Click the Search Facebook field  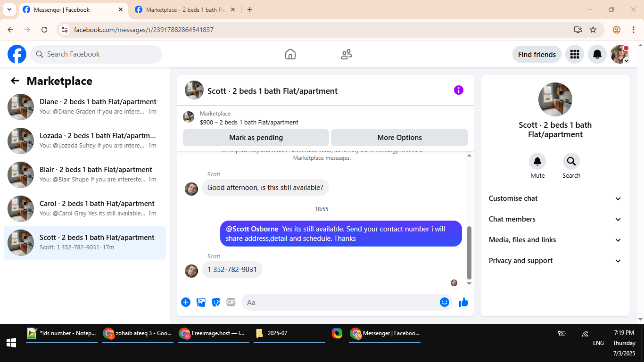[96, 54]
